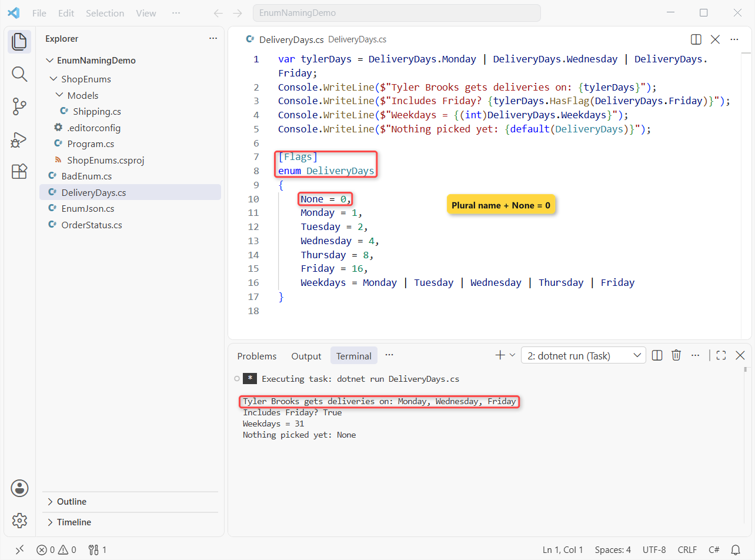Screen dimensions: 755x560
Task: Expand the Outline section
Action: tap(131, 502)
